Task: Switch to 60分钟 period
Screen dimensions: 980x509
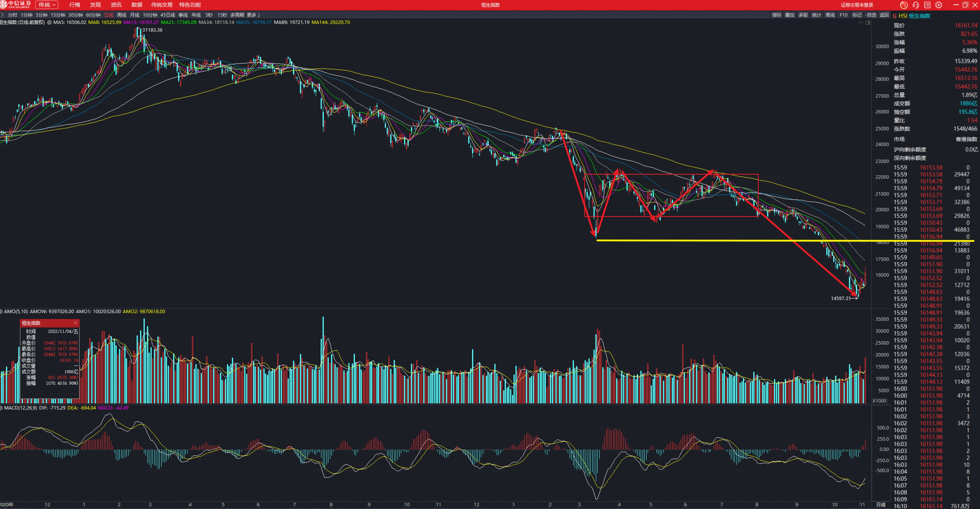Action: click(x=93, y=15)
